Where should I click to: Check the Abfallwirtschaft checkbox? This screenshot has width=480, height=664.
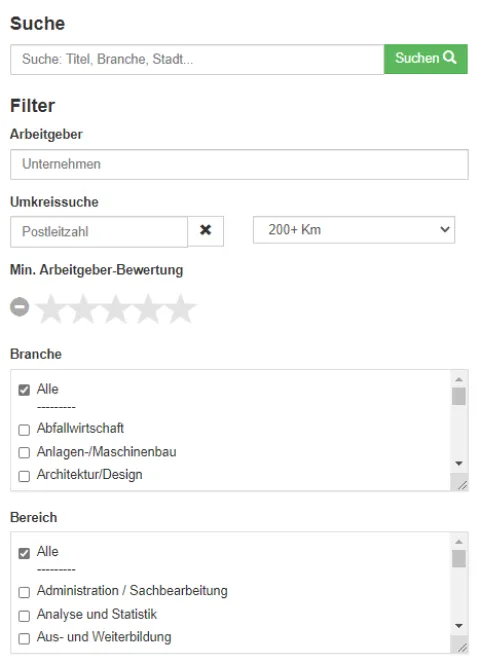pos(24,430)
